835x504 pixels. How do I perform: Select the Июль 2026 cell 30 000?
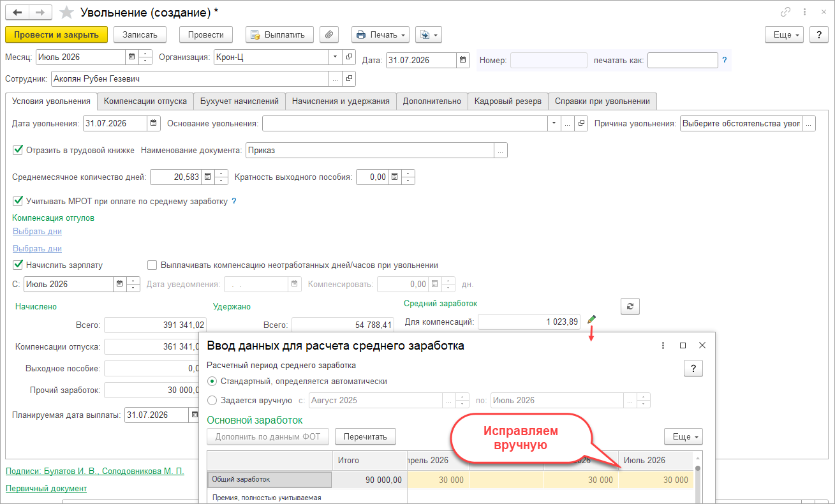(x=656, y=480)
